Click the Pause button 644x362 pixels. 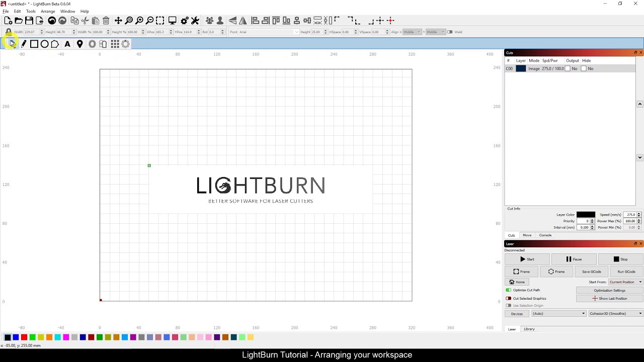(x=574, y=259)
